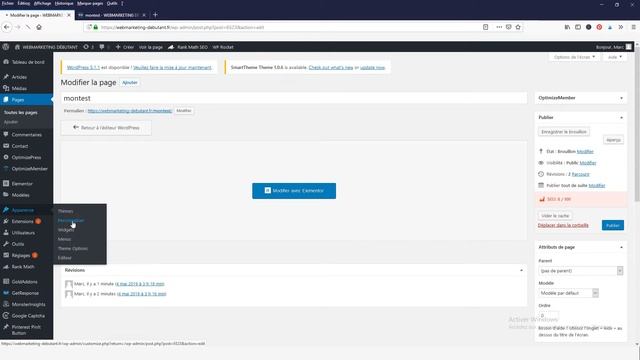Open the Firefox hamburger menu
Image resolution: width=640 pixels, height=360 pixels.
pos(633,27)
